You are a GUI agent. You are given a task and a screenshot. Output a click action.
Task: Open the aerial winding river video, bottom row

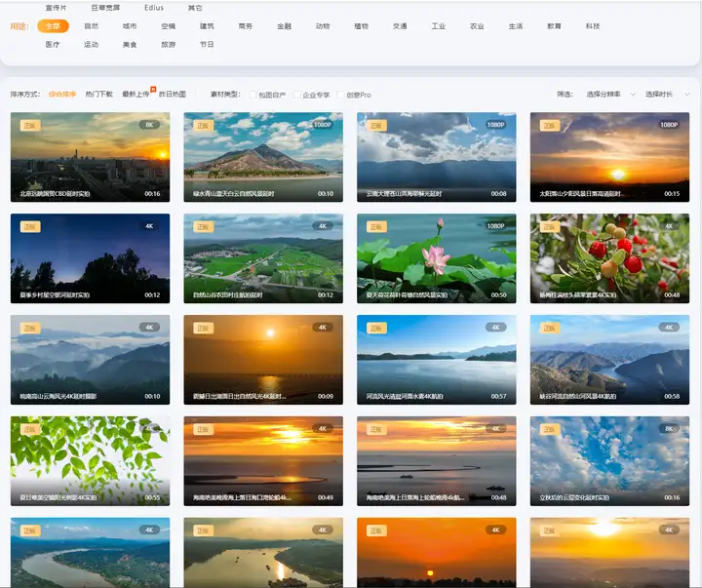point(90,553)
